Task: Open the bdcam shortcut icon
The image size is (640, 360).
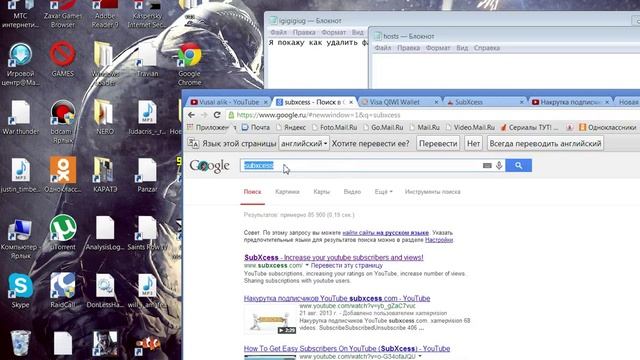Action: tap(62, 121)
